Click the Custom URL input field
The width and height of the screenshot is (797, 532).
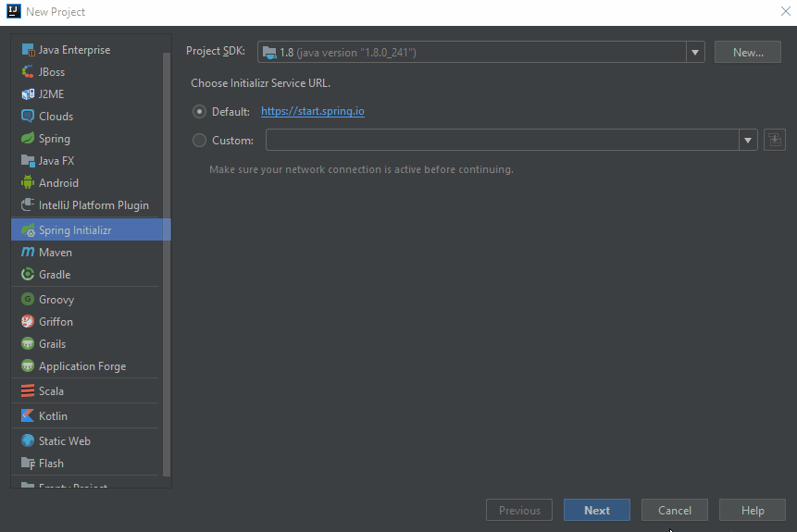[x=503, y=141]
